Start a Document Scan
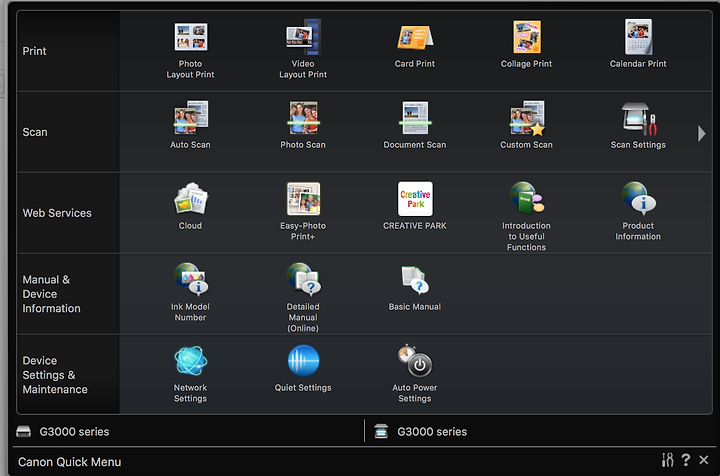This screenshot has height=476, width=720. 415,125
